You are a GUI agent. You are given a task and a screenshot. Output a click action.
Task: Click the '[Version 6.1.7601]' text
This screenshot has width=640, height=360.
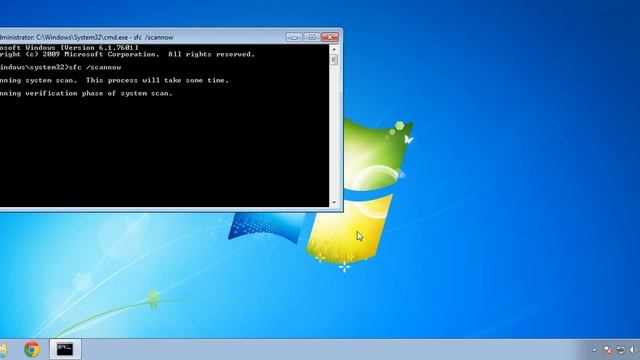100,48
